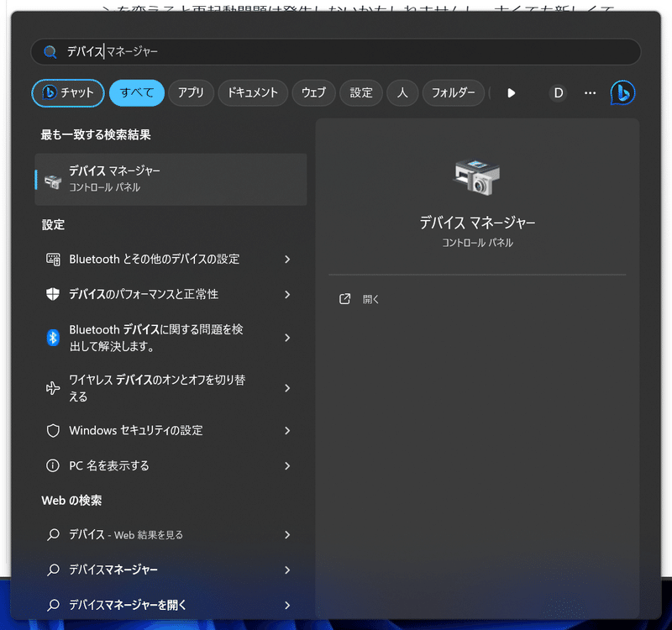Click the shield icon beside デバイスのパフォーマンスと正常性
672x630 pixels.
[x=53, y=295]
